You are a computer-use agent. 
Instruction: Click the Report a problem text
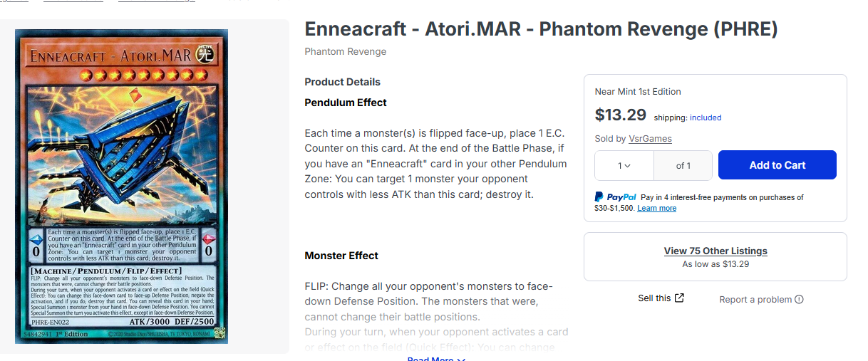click(x=755, y=300)
